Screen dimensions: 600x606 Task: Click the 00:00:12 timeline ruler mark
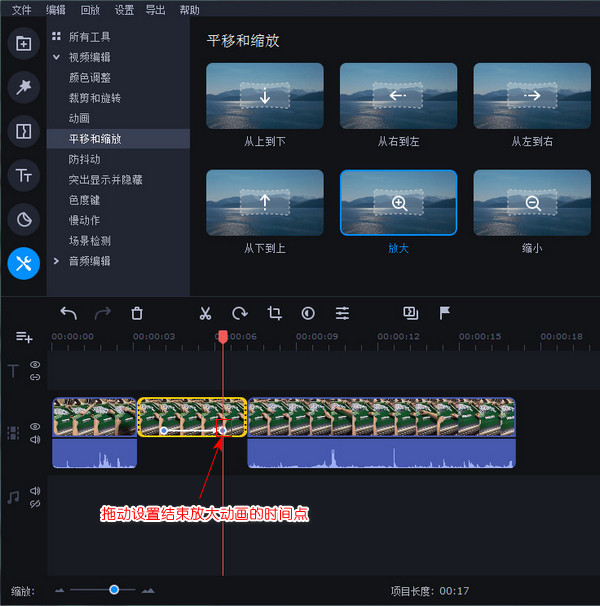399,336
